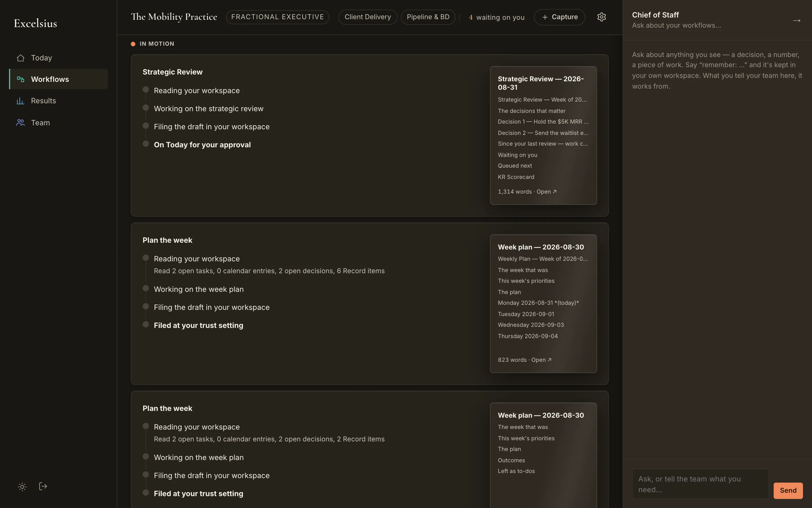This screenshot has height=508, width=812.
Task: Click 'Decision 2 — Send the waitlist' line
Action: 543,133
